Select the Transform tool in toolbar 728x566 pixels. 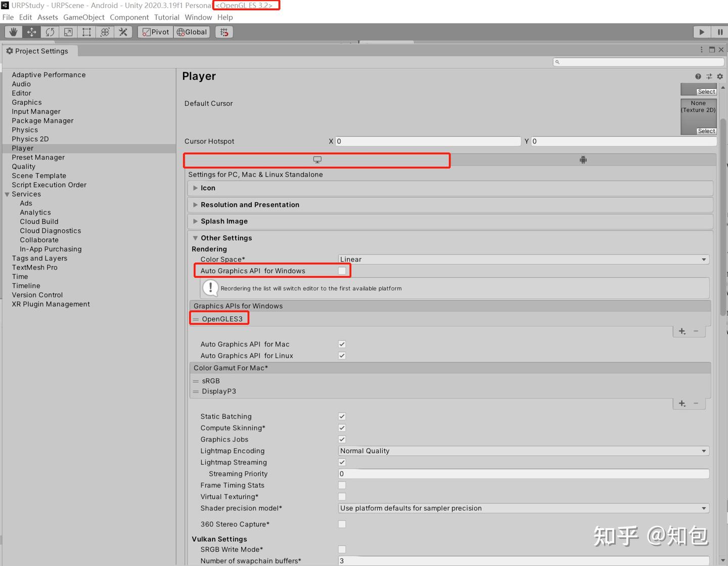pyautogui.click(x=105, y=32)
